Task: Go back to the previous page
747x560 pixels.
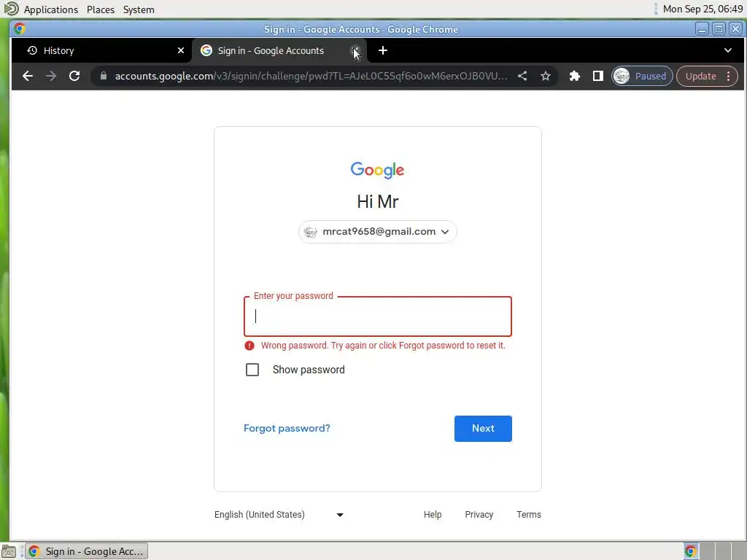Action: (28, 76)
